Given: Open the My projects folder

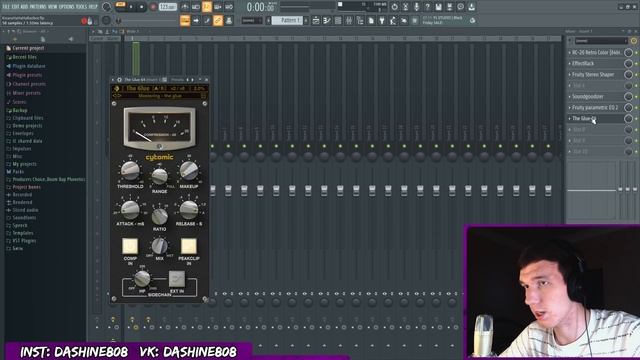Looking at the screenshot, I should tap(24, 164).
